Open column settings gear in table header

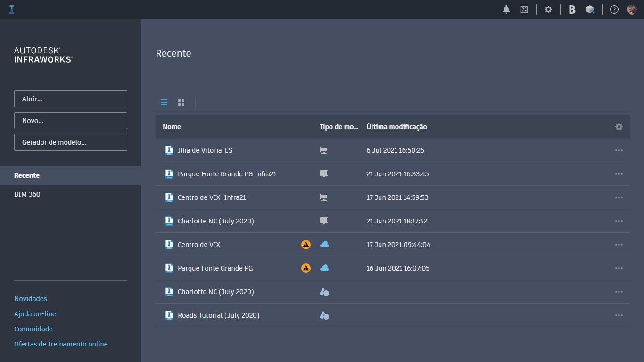[619, 127]
